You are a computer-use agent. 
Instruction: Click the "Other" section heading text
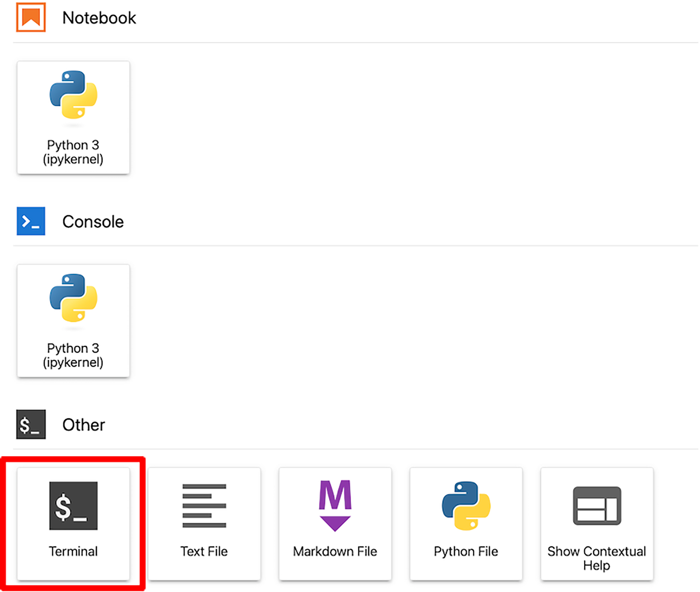tap(84, 425)
